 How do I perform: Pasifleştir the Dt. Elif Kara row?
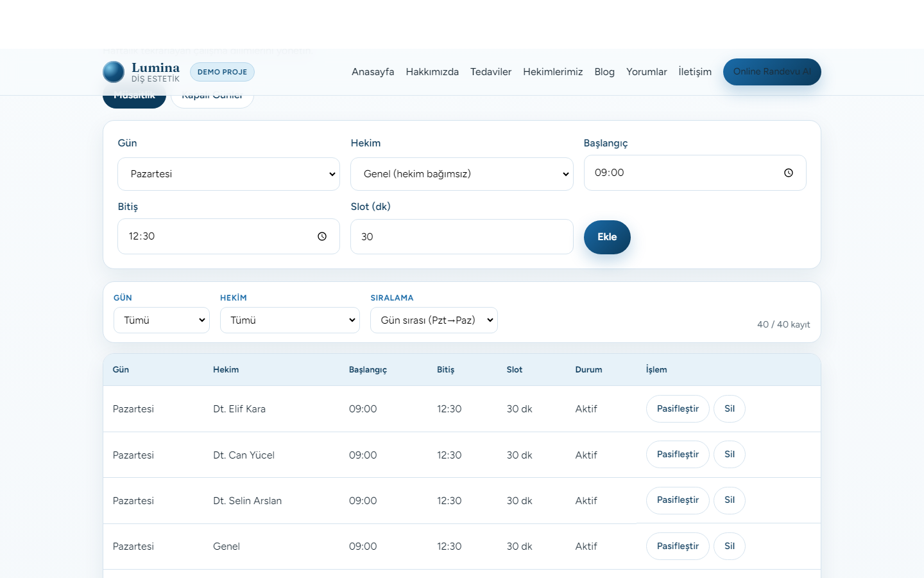tap(678, 408)
